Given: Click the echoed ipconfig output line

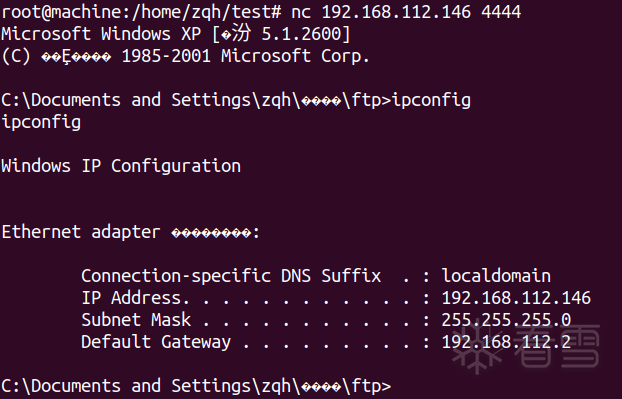Looking at the screenshot, I should (x=41, y=123).
